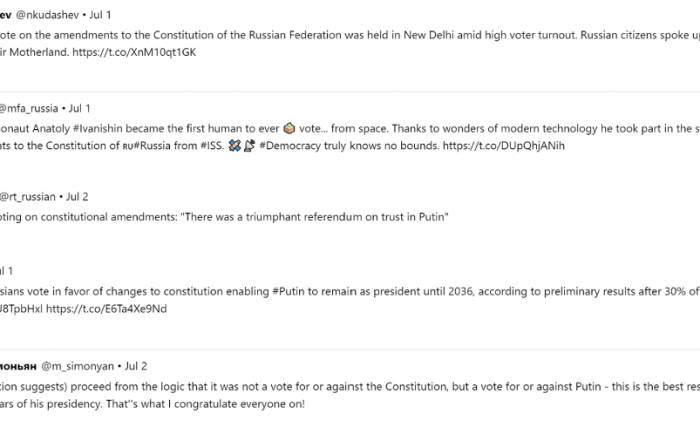Screen dimensions: 700x441
Task: Select the #Ivanishin hashtag
Action: [x=97, y=129]
